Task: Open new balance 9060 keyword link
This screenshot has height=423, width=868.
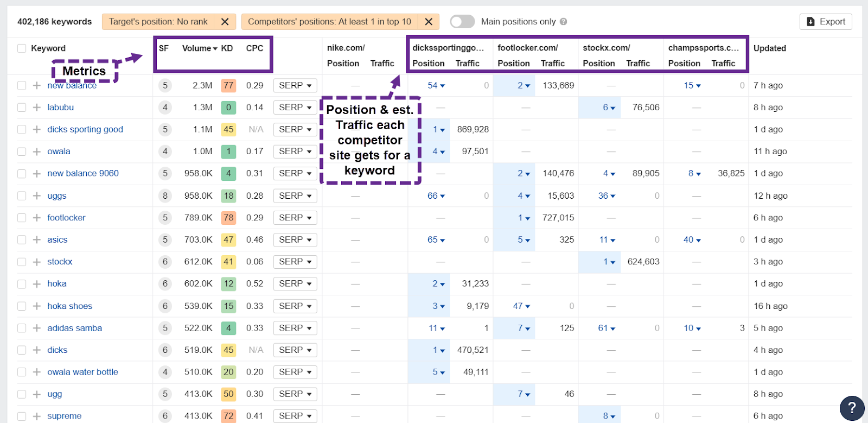Action: coord(83,173)
